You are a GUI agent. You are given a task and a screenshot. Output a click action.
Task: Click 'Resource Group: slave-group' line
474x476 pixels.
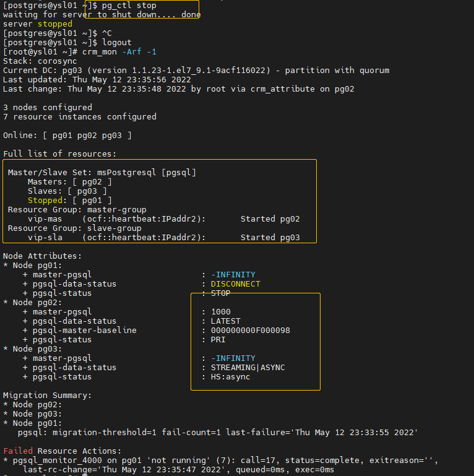coord(75,228)
